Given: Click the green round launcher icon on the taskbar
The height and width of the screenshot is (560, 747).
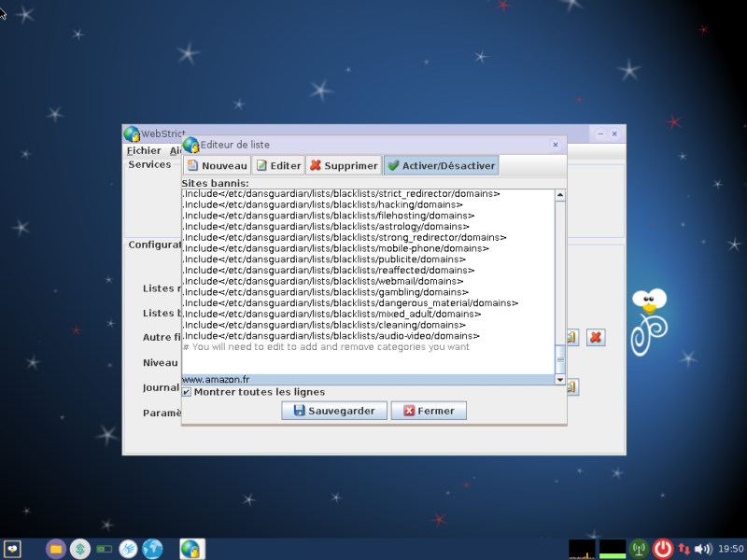Looking at the screenshot, I should (x=80, y=549).
